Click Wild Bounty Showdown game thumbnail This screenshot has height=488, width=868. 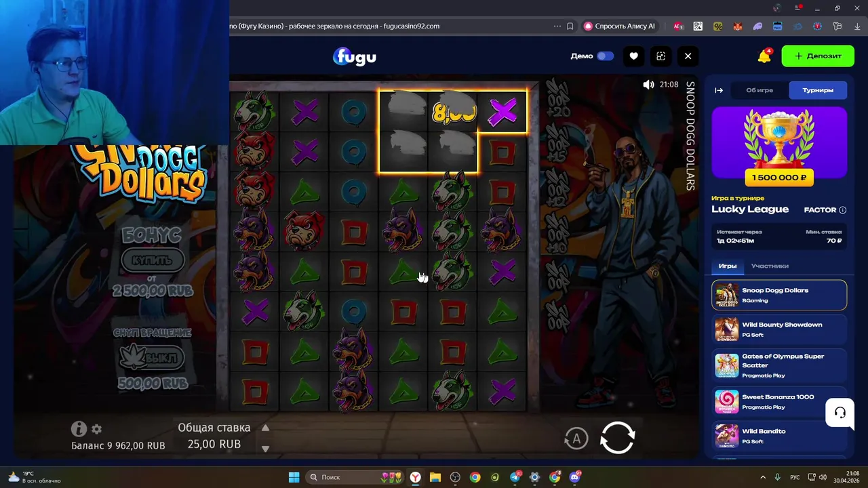(x=727, y=329)
